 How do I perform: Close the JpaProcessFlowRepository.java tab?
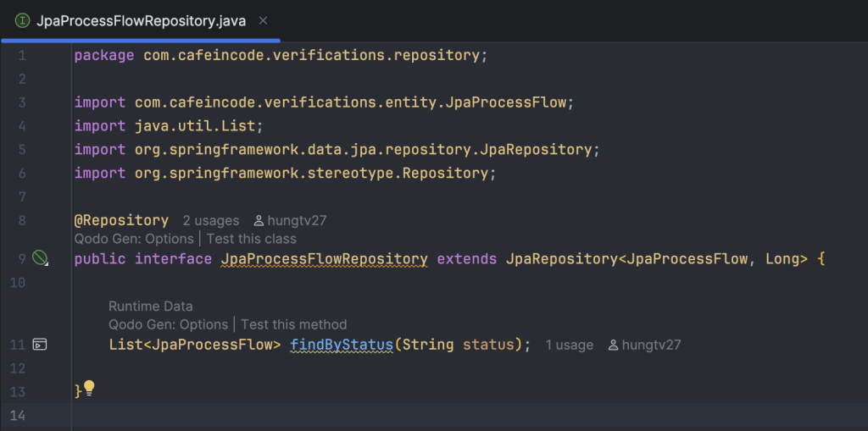click(264, 21)
